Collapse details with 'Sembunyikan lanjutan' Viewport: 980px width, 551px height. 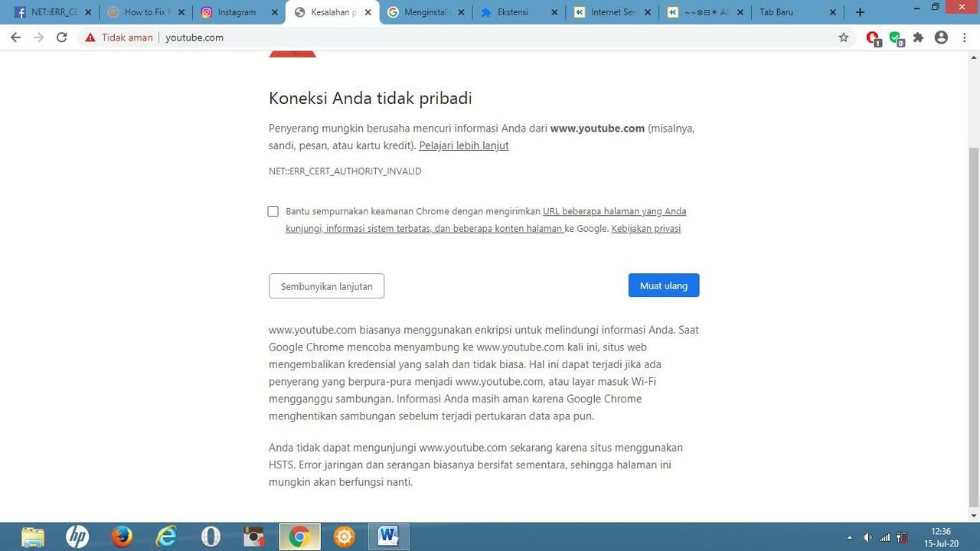tap(326, 285)
